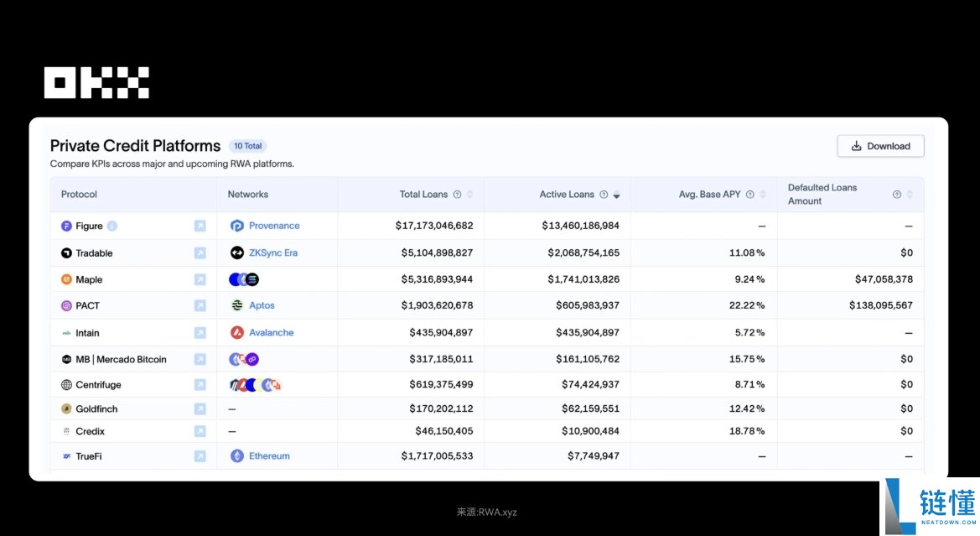Click the Total Loans help icon

click(x=457, y=195)
